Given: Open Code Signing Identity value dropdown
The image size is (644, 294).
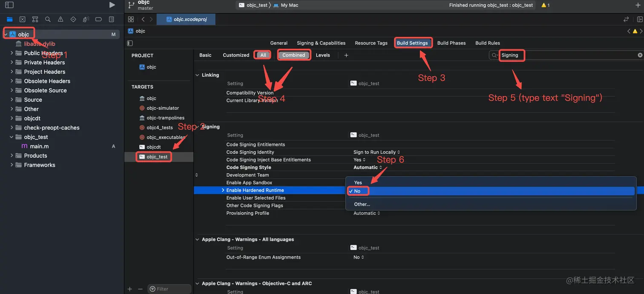Looking at the screenshot, I should point(377,152).
